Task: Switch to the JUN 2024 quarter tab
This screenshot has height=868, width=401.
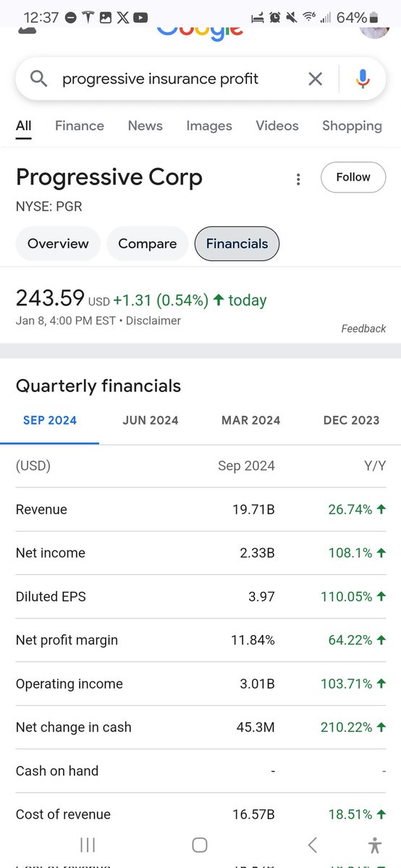Action: (x=151, y=420)
